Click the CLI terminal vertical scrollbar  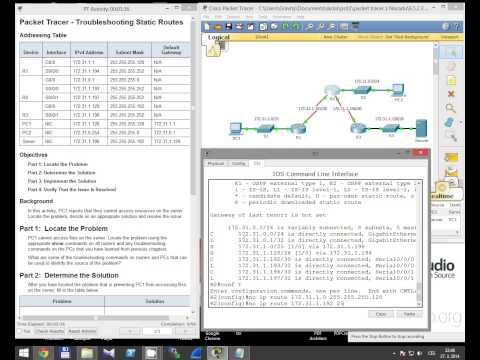pyautogui.click(x=419, y=243)
